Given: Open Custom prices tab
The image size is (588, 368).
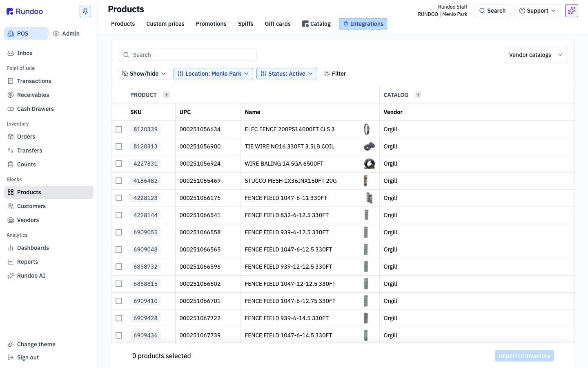Looking at the screenshot, I should pyautogui.click(x=165, y=24).
